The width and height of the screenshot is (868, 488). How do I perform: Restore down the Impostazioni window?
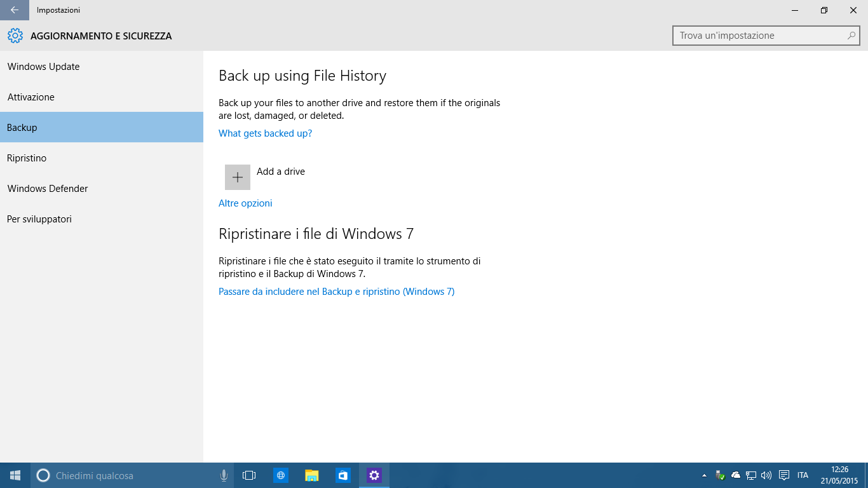(x=824, y=10)
